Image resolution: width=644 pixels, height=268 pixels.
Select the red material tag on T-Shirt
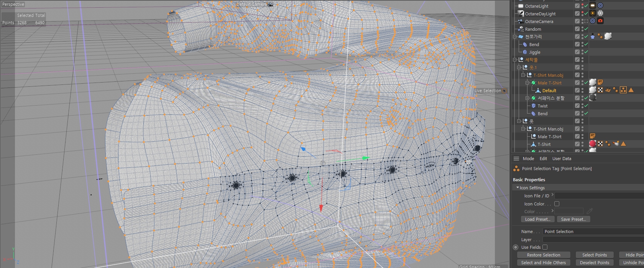pos(593,144)
